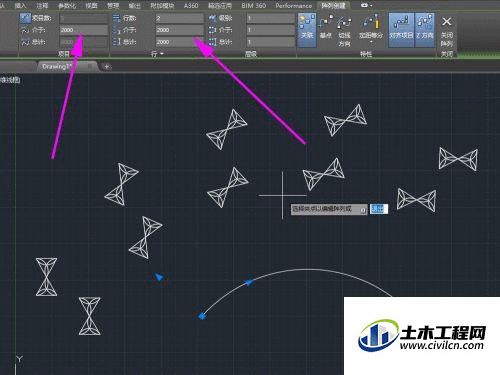Click the 级别 levels icon
This screenshot has width=500, height=375.
point(212,18)
